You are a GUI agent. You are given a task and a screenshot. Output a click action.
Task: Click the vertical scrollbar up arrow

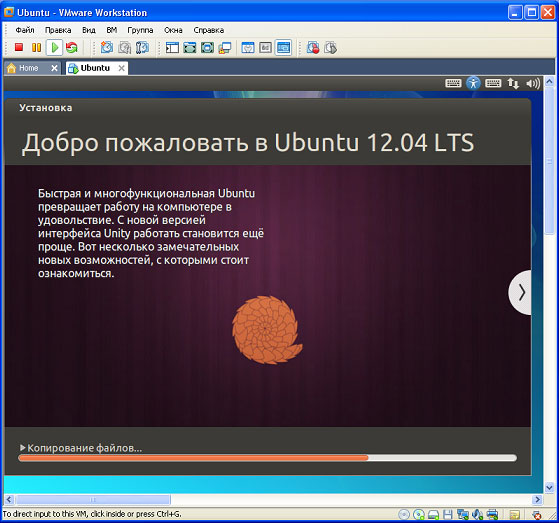tap(549, 82)
